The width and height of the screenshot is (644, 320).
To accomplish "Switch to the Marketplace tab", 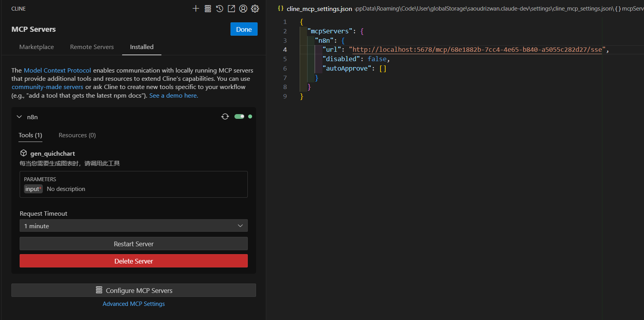I will (x=37, y=47).
